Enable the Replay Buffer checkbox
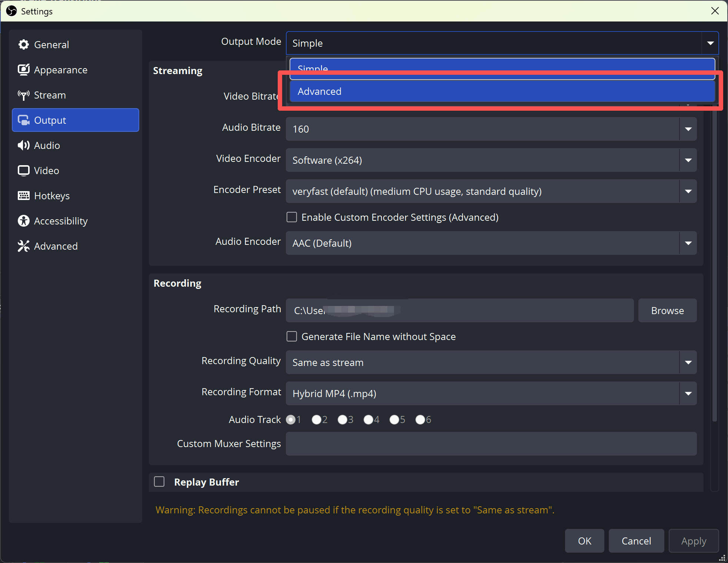 pyautogui.click(x=159, y=482)
